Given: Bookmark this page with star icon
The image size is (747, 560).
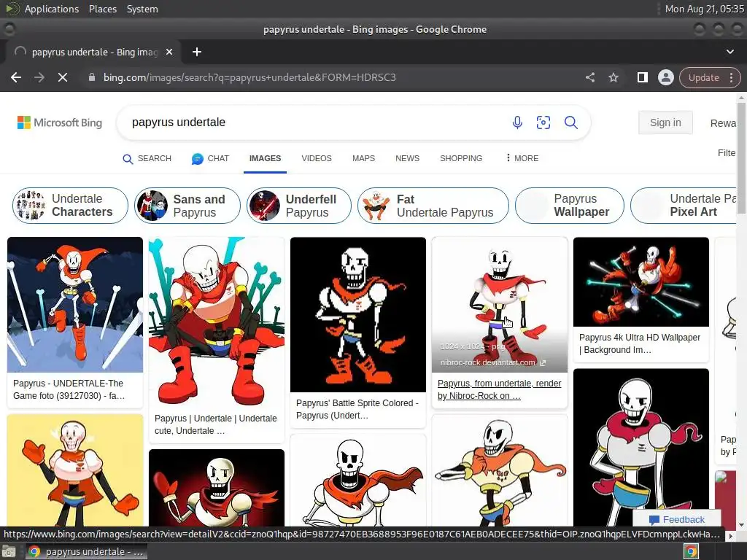Looking at the screenshot, I should (x=613, y=77).
